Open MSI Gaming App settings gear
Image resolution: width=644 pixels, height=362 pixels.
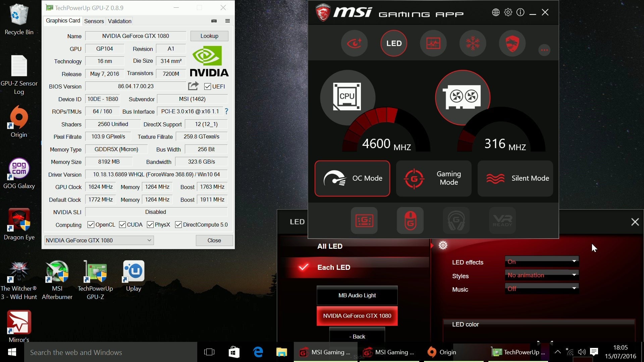click(508, 12)
